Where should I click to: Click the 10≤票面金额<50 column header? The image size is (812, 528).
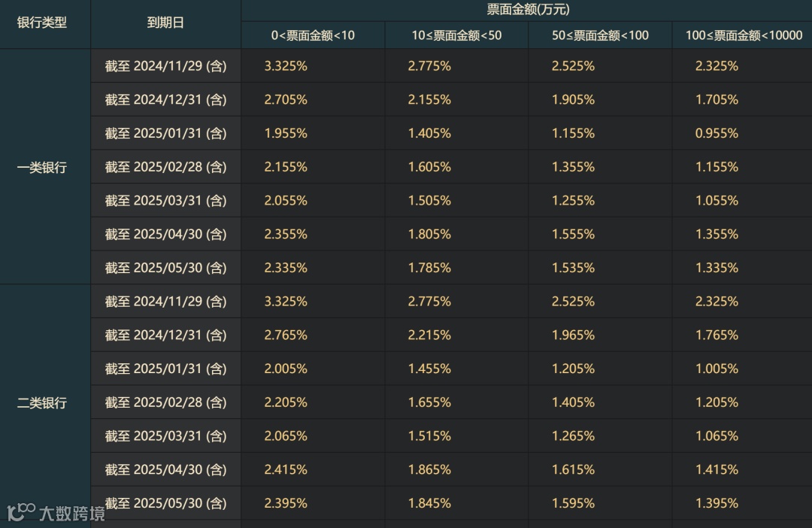pyautogui.click(x=456, y=35)
